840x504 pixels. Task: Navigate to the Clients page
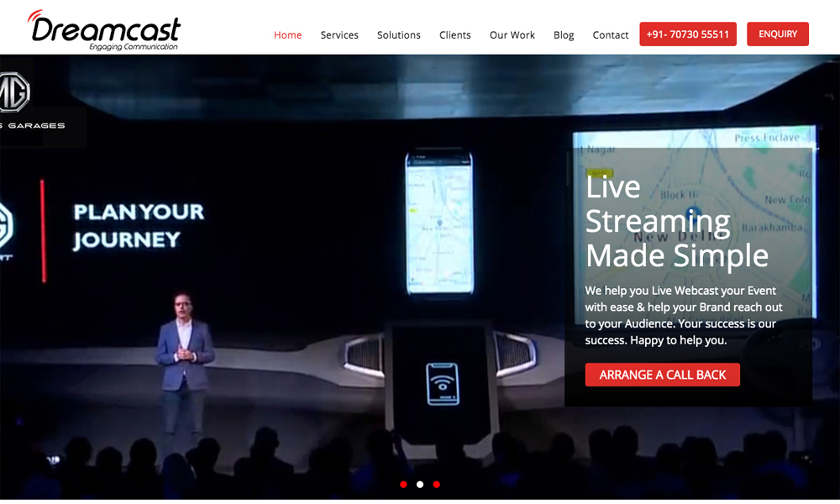tap(454, 35)
